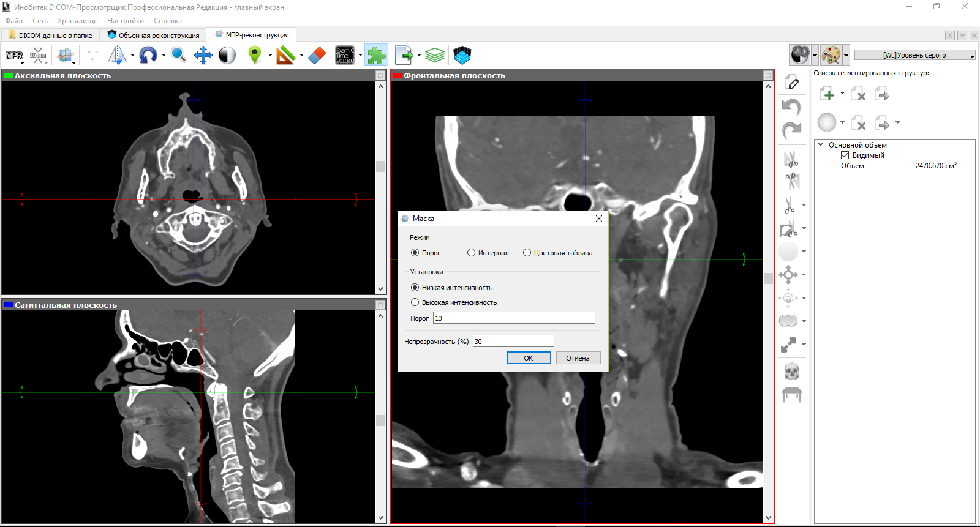Select the green marker pin tool
980x527 pixels.
(255, 55)
